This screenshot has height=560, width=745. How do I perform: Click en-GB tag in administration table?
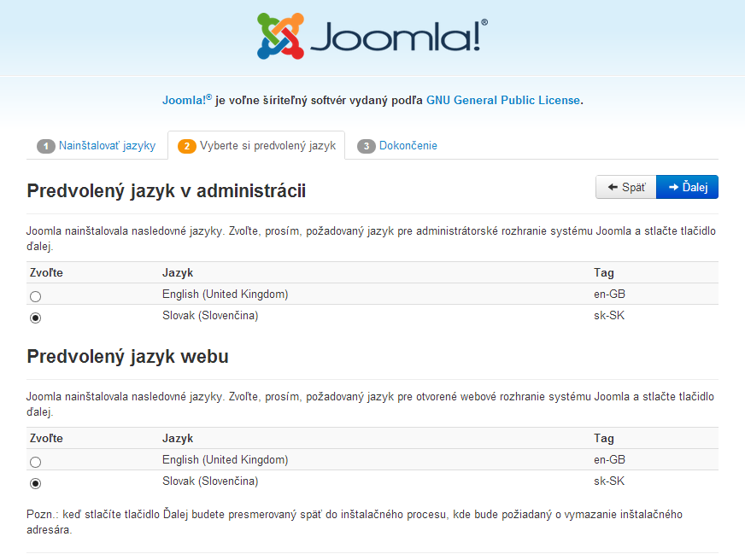tap(610, 295)
